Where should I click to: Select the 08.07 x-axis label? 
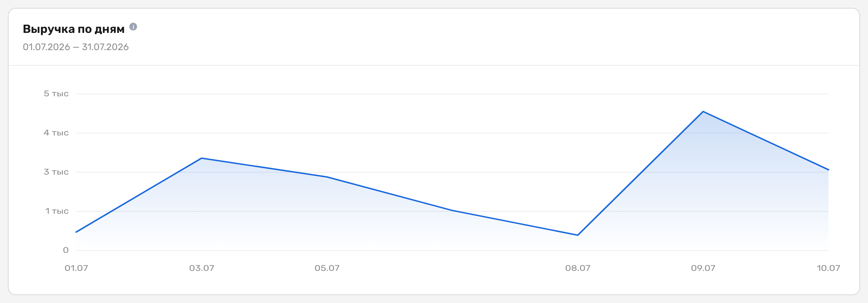(578, 268)
